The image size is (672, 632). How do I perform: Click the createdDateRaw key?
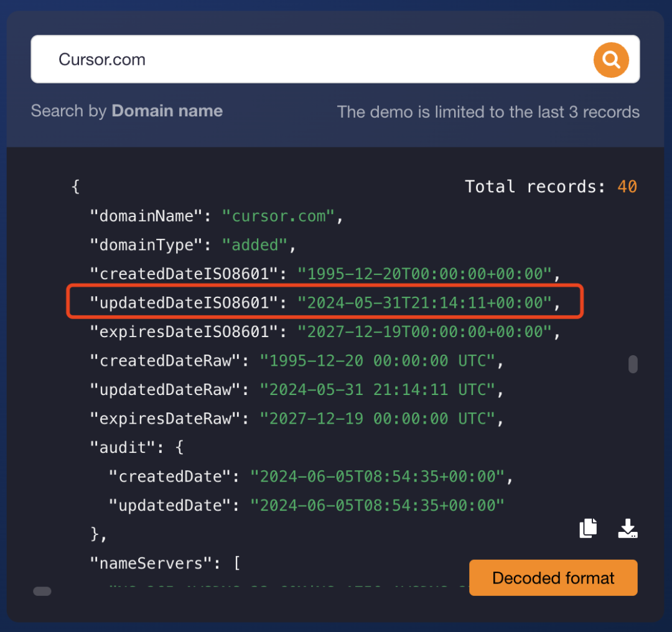pos(165,361)
